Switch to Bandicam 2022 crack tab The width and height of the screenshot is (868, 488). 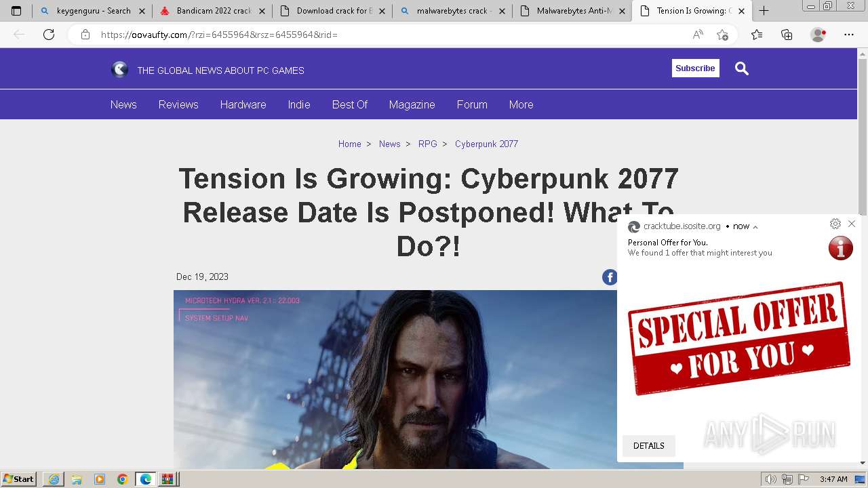pos(214,11)
